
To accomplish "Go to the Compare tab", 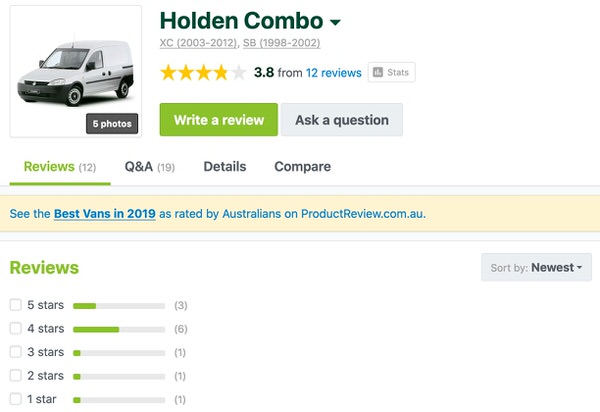I will pyautogui.click(x=302, y=167).
